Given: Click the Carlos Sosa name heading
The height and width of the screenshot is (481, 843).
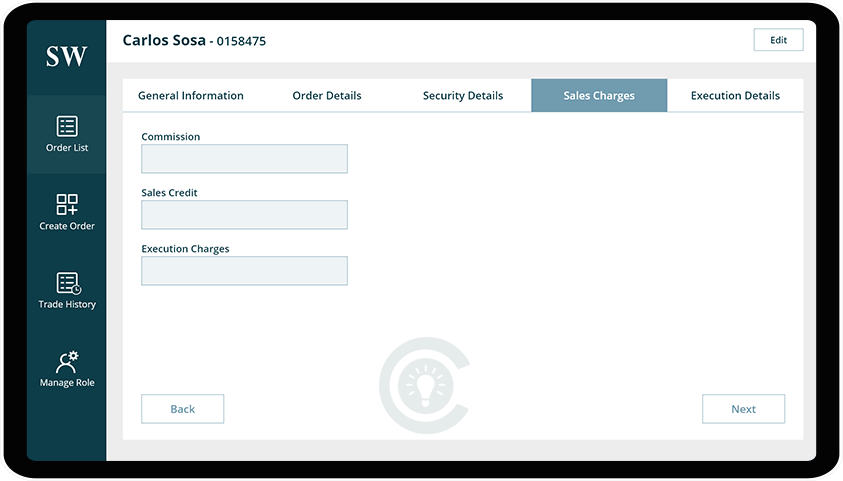Looking at the screenshot, I should click(x=164, y=40).
